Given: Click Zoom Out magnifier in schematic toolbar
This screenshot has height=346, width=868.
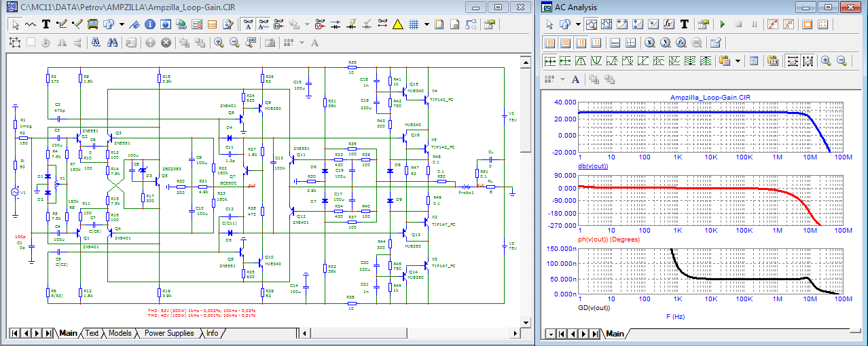Looking at the screenshot, I should (x=234, y=42).
